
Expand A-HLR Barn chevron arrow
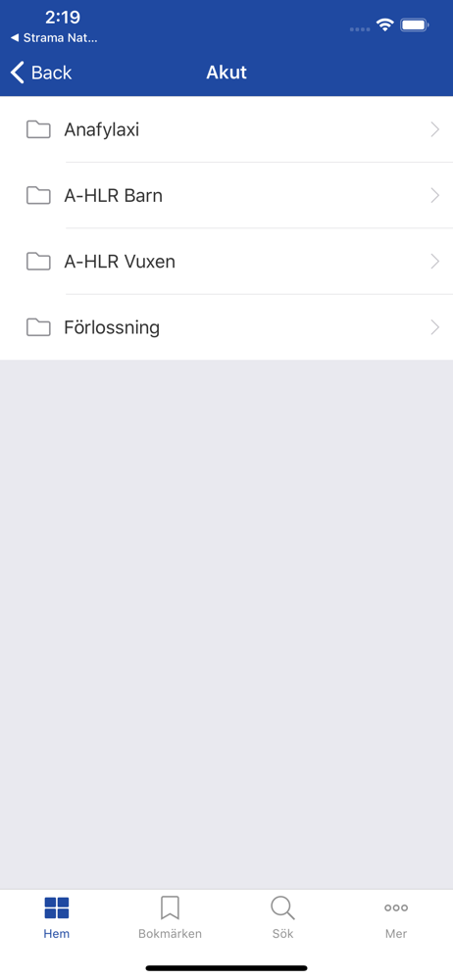[434, 196]
